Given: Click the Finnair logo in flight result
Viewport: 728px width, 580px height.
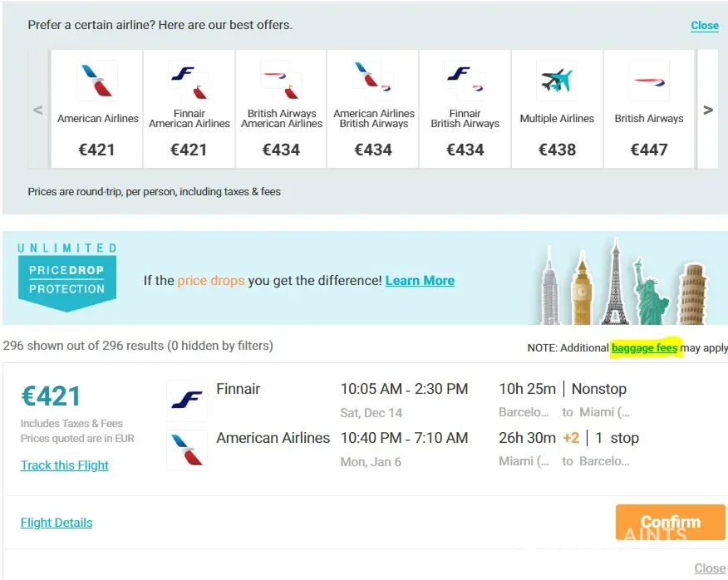Looking at the screenshot, I should (187, 401).
